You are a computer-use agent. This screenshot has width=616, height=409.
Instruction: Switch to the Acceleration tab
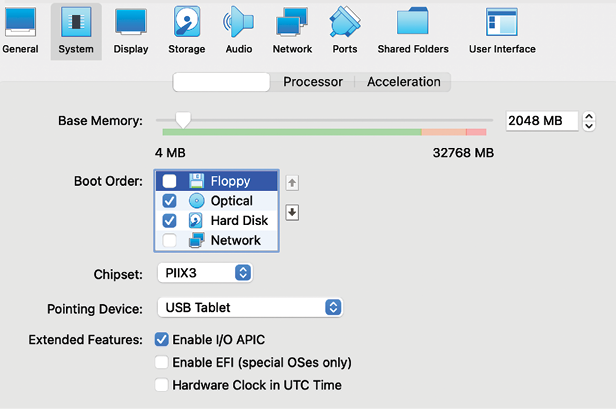click(x=403, y=82)
